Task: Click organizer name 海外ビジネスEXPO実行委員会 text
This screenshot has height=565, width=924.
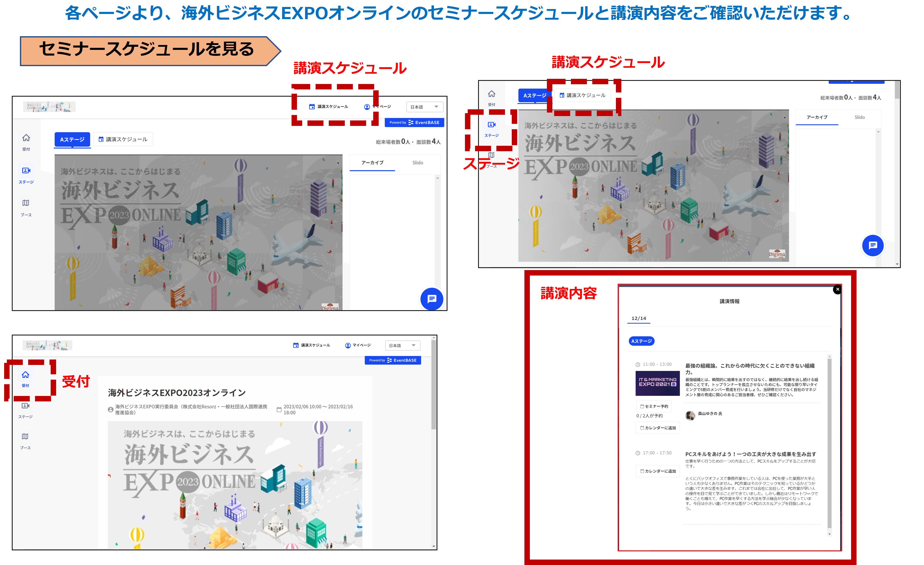Action: pyautogui.click(x=191, y=409)
